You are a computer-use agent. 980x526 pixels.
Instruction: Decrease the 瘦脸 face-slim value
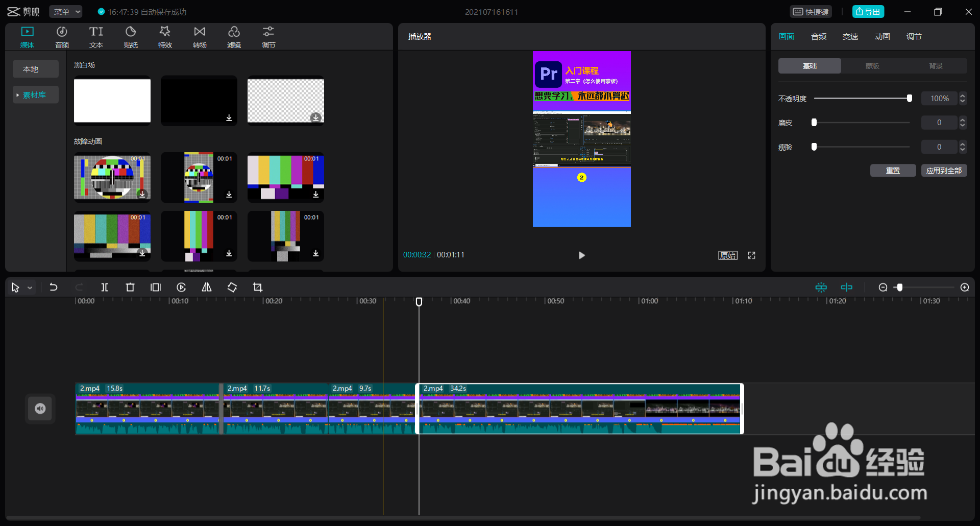(x=963, y=150)
